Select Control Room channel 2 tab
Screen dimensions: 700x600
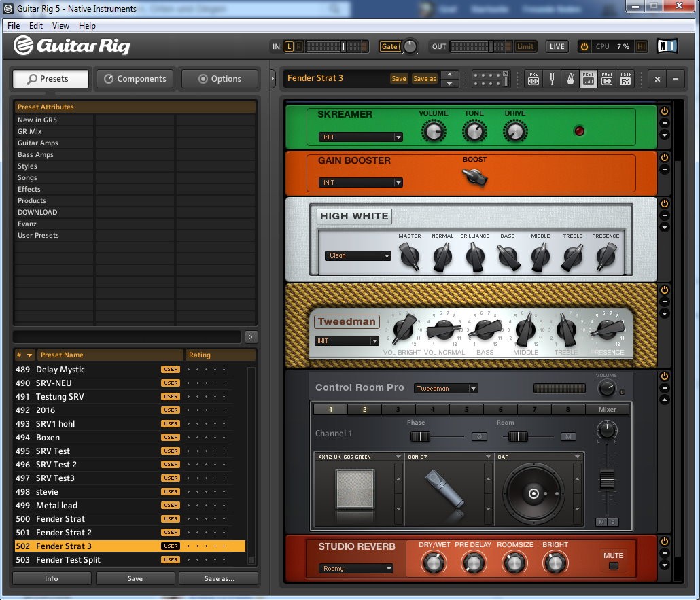click(x=364, y=409)
